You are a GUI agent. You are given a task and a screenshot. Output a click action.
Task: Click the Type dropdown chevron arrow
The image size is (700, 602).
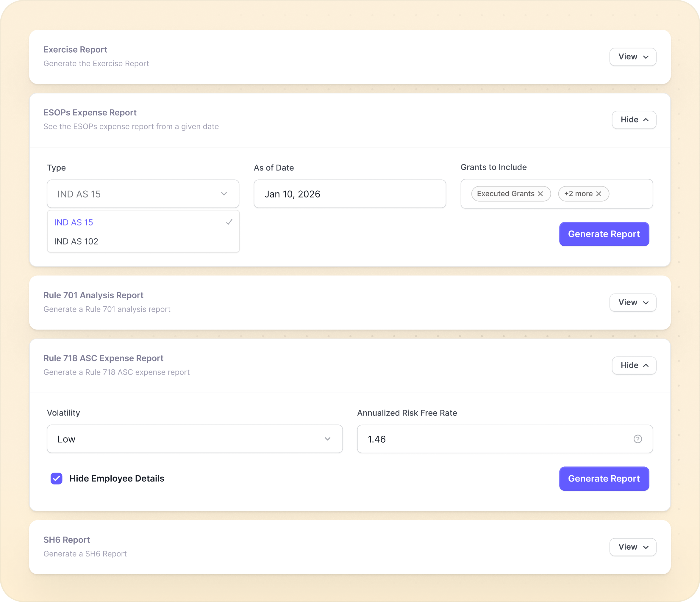pos(224,194)
